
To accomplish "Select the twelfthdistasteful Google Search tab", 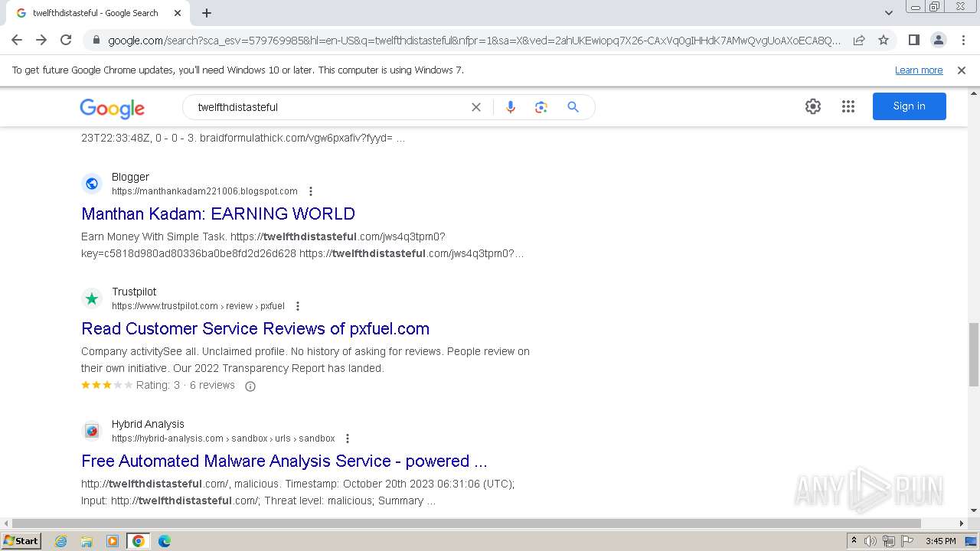I will pos(96,13).
